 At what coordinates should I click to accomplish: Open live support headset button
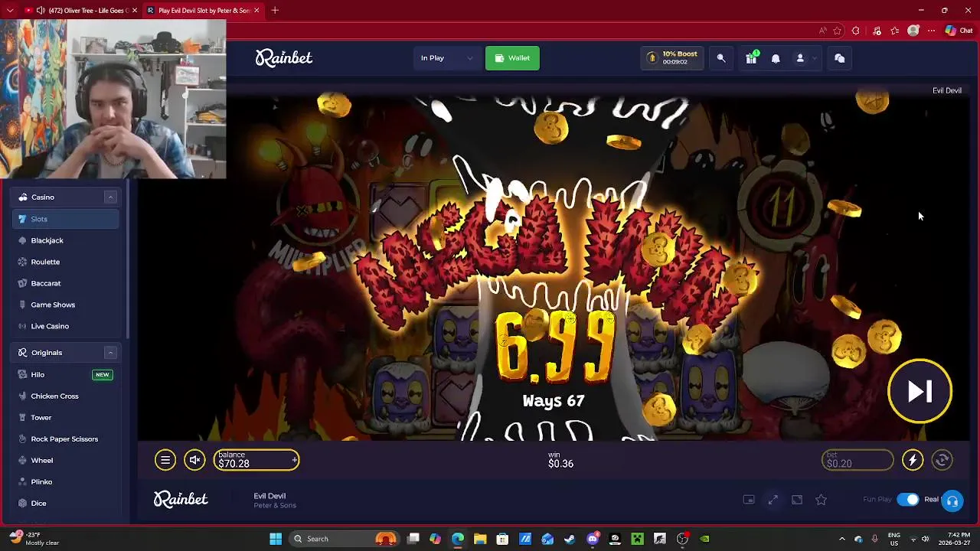click(952, 501)
